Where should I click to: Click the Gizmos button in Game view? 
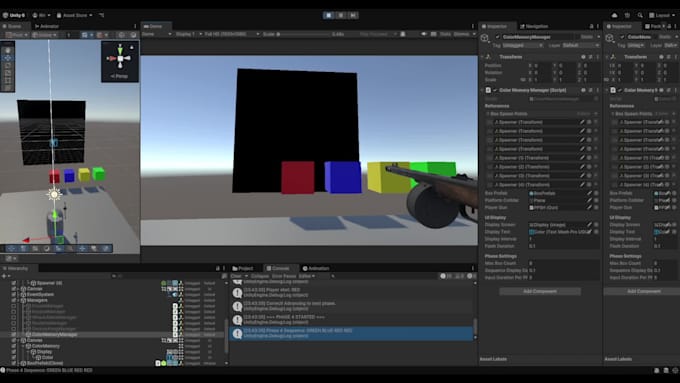click(461, 34)
